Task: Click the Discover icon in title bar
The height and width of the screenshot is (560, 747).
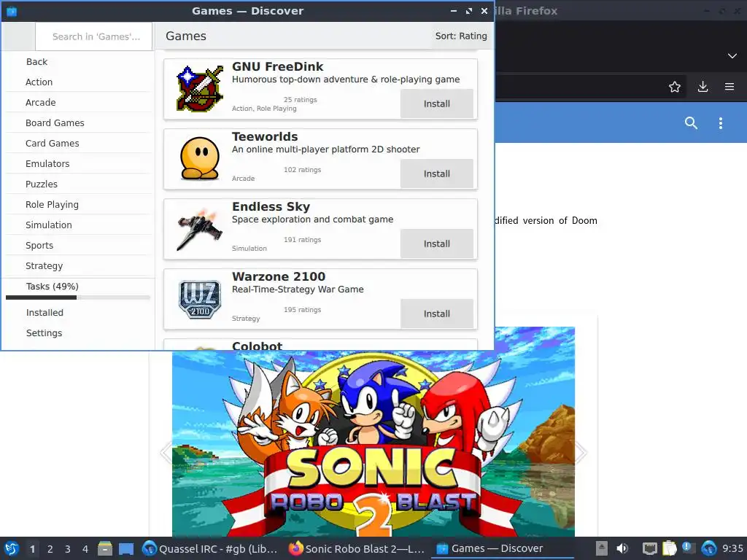Action: 12,11
